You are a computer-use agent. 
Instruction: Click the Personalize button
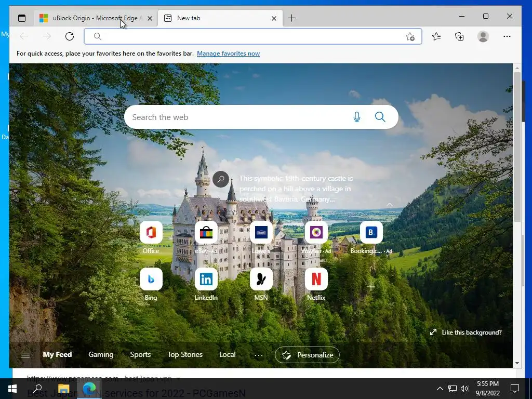point(307,355)
